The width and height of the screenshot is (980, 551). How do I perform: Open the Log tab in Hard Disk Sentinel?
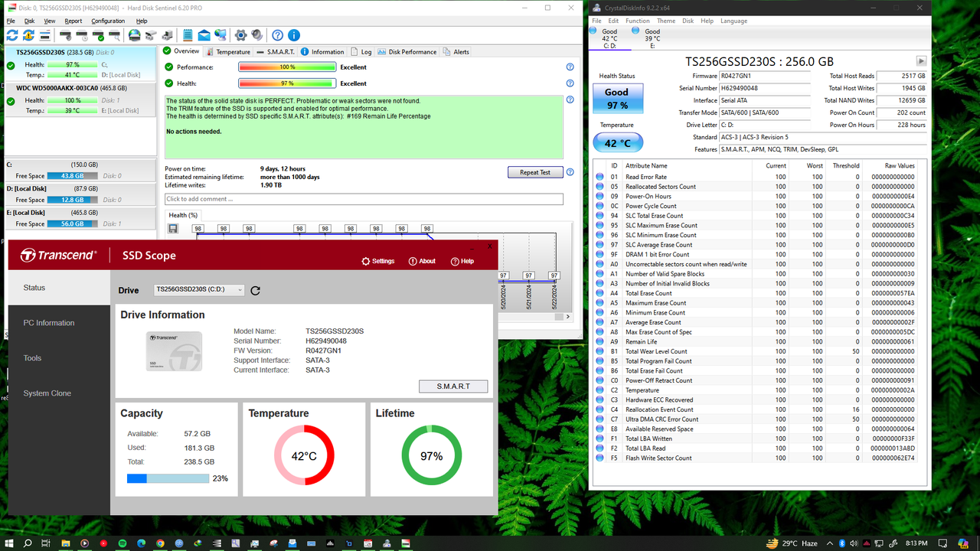click(x=361, y=51)
